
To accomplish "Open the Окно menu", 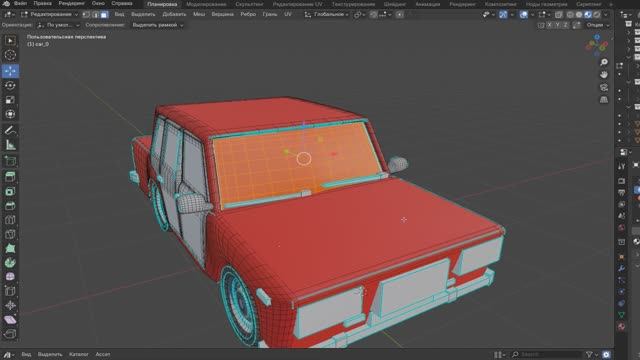I will pos(98,3).
